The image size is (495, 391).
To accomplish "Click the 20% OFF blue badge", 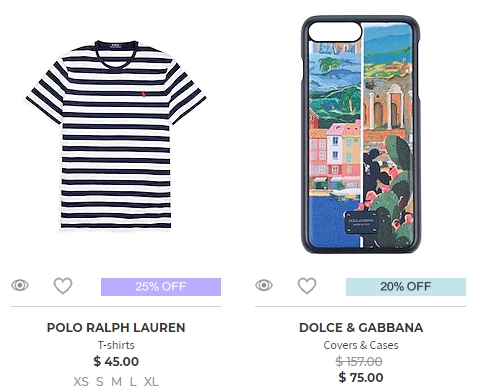I will (x=406, y=287).
